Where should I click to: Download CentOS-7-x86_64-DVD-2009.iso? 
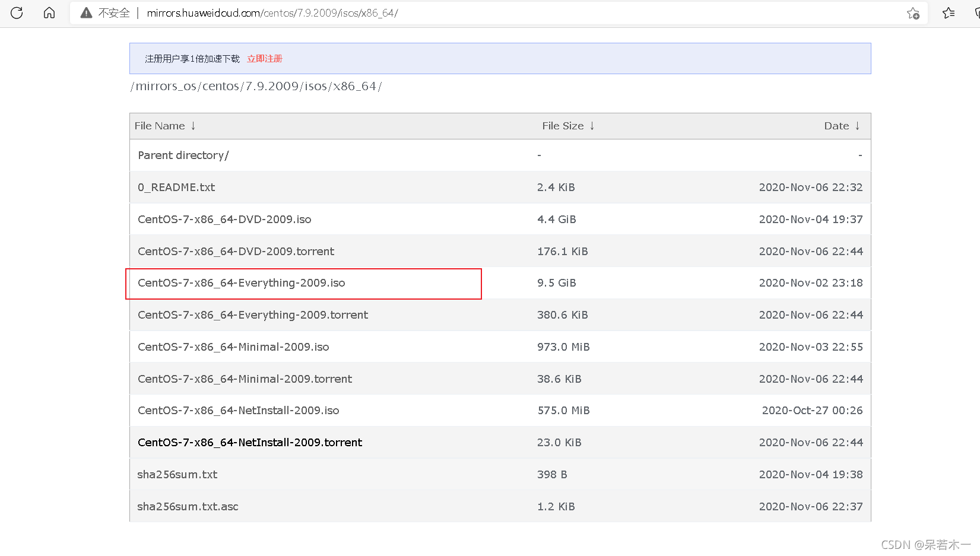pyautogui.click(x=224, y=220)
